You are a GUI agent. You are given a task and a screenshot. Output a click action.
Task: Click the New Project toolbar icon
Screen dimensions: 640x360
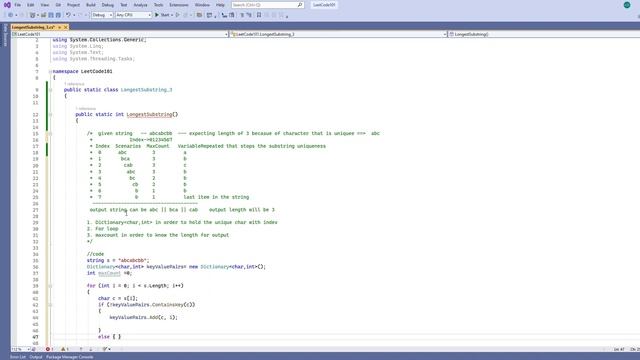(32, 15)
